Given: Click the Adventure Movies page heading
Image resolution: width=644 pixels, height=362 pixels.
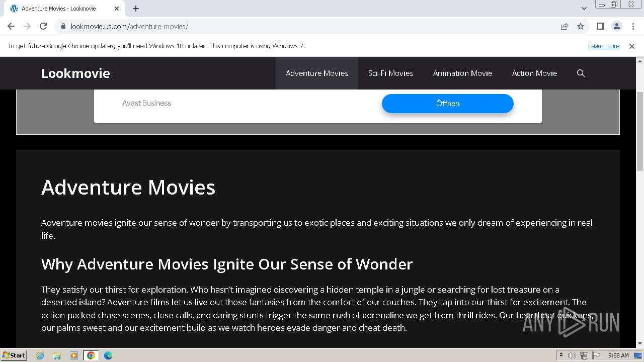Looking at the screenshot, I should click(x=128, y=188).
